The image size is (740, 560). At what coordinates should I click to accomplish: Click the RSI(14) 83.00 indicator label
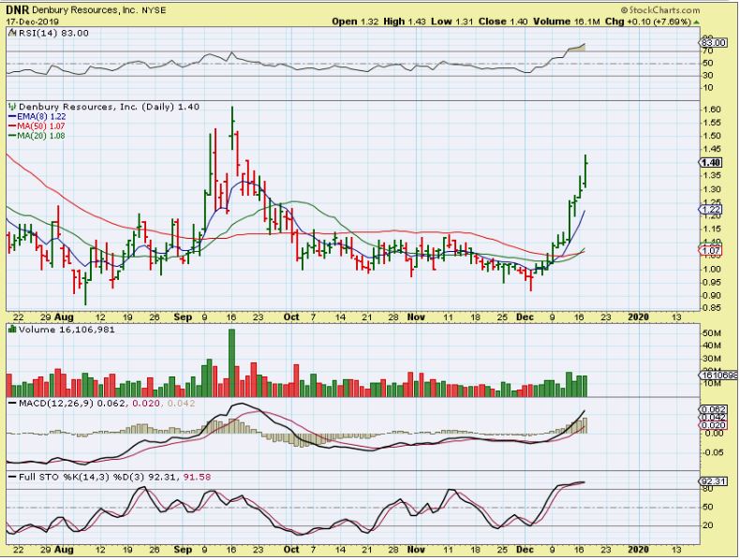(x=52, y=33)
